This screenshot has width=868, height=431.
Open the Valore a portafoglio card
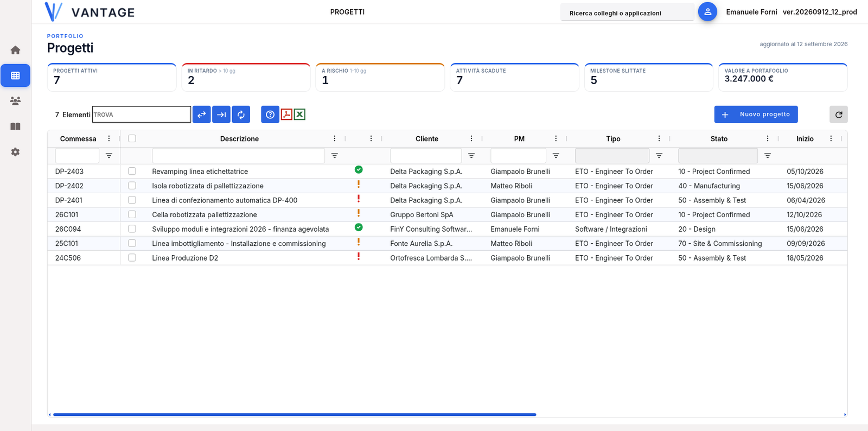(x=783, y=78)
